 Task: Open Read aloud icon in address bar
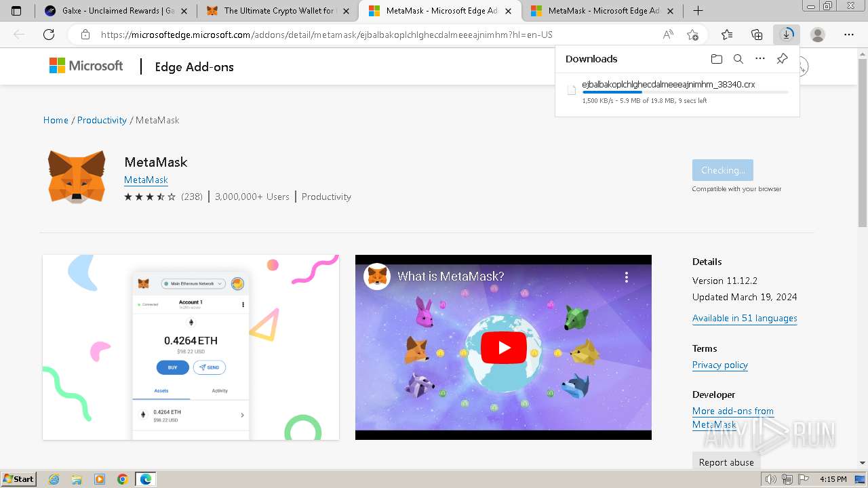pos(668,35)
